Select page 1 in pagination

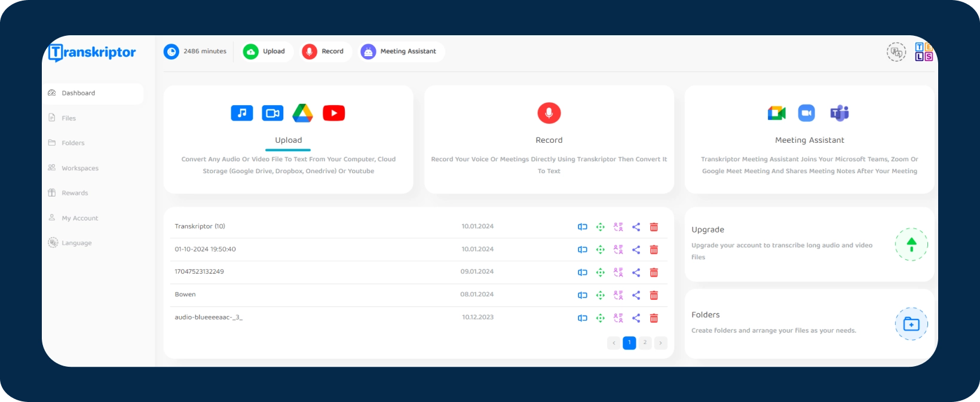629,343
